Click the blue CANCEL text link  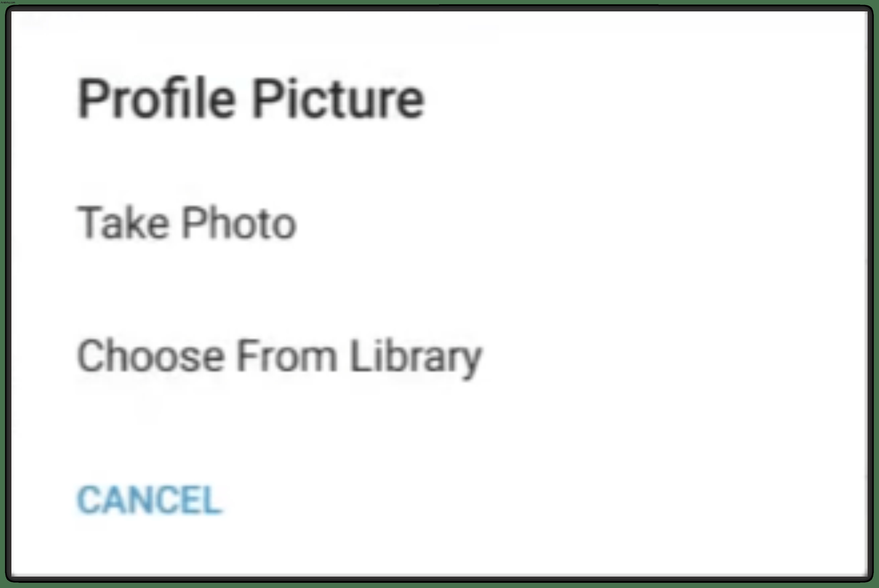pos(149,500)
